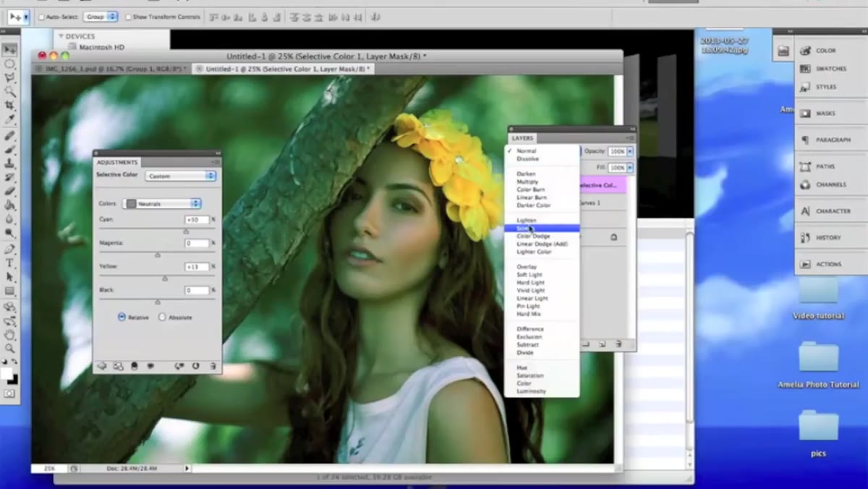Choose Screen blend mode
Image resolution: width=868 pixels, height=489 pixels.
click(542, 228)
